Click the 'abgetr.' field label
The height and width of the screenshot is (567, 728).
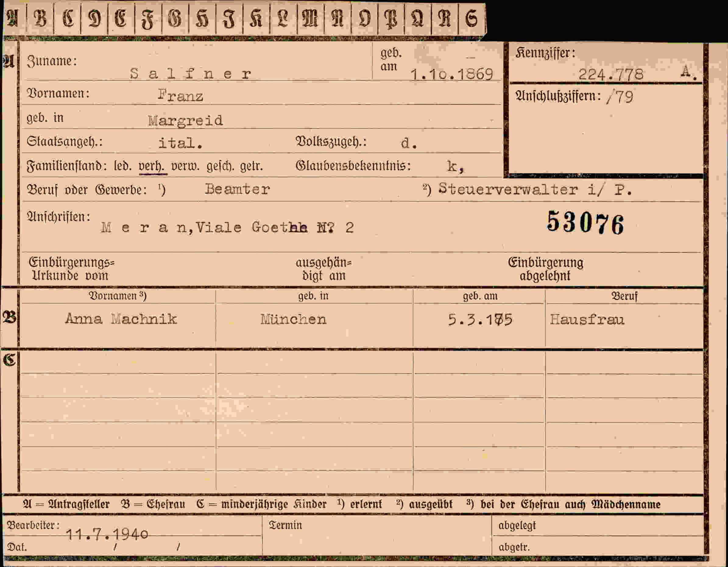(x=514, y=547)
